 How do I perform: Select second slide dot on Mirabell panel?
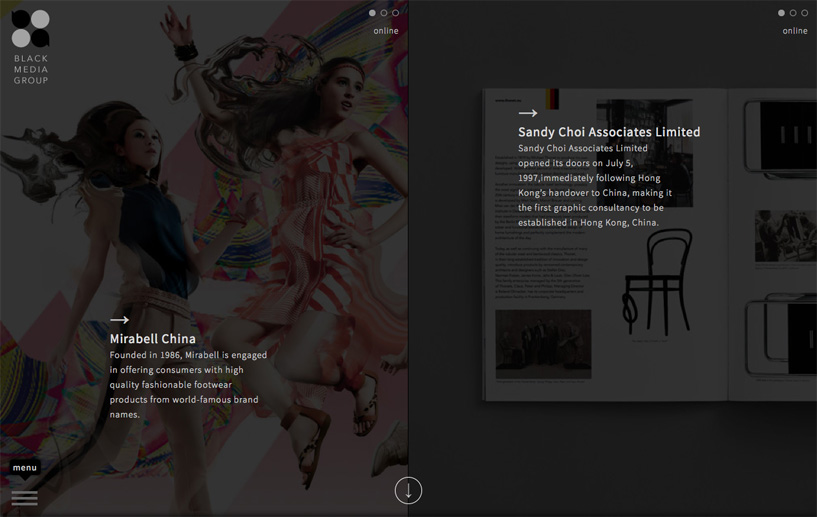[x=384, y=13]
